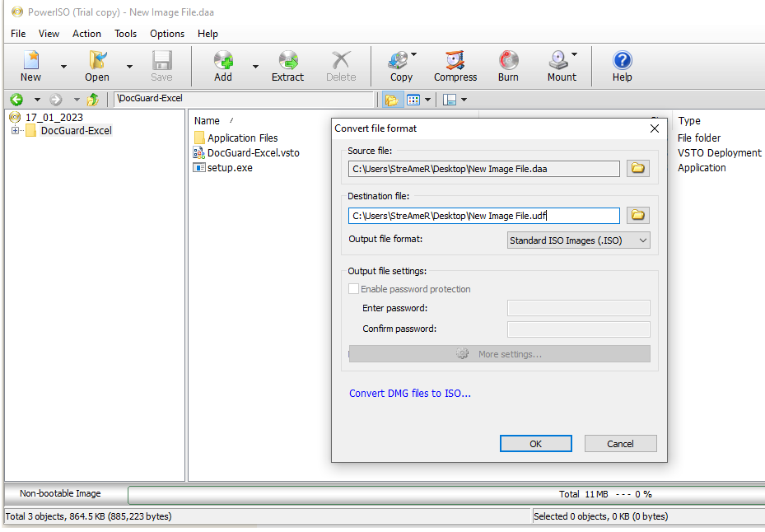Select the Application Files folder row

(242, 138)
